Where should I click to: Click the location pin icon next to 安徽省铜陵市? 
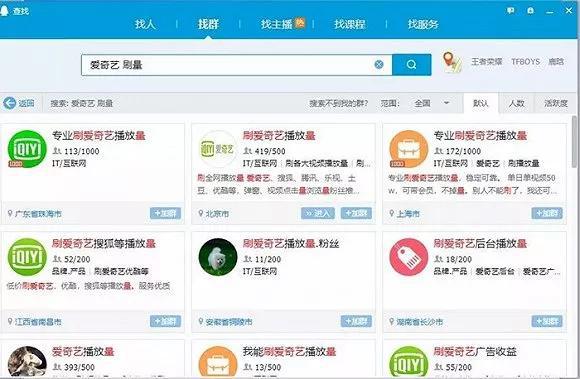tap(201, 321)
